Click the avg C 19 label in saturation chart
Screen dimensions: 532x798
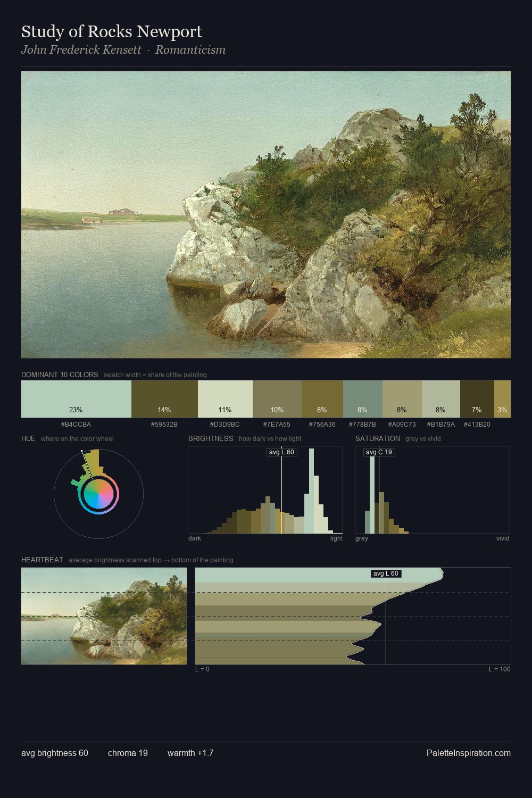(379, 452)
